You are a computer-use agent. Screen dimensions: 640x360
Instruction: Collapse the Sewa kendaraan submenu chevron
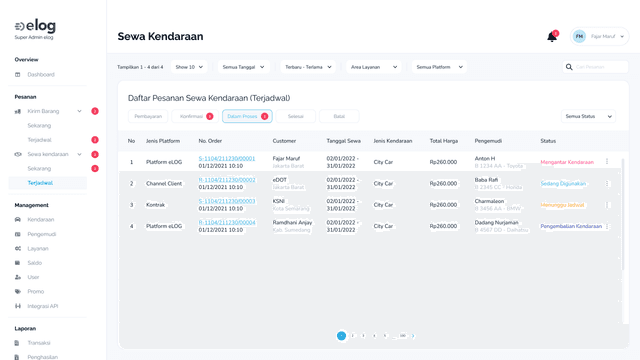tap(79, 154)
